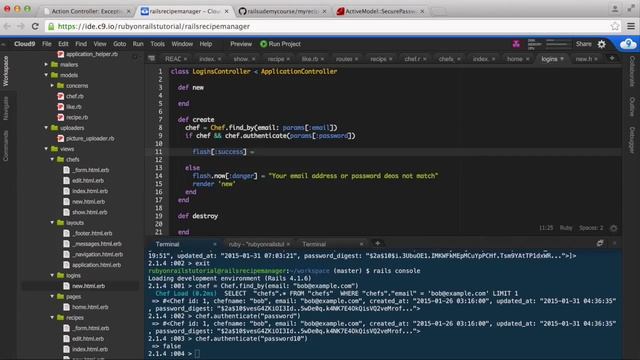640x360 pixels.
Task: Close the logins editor tab
Action: pos(562,59)
